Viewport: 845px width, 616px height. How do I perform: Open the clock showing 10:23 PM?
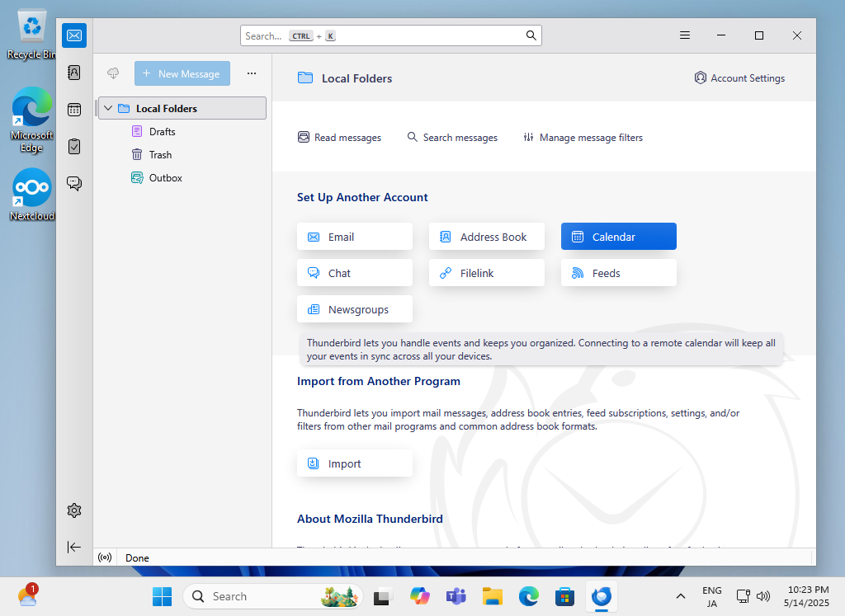[807, 596]
